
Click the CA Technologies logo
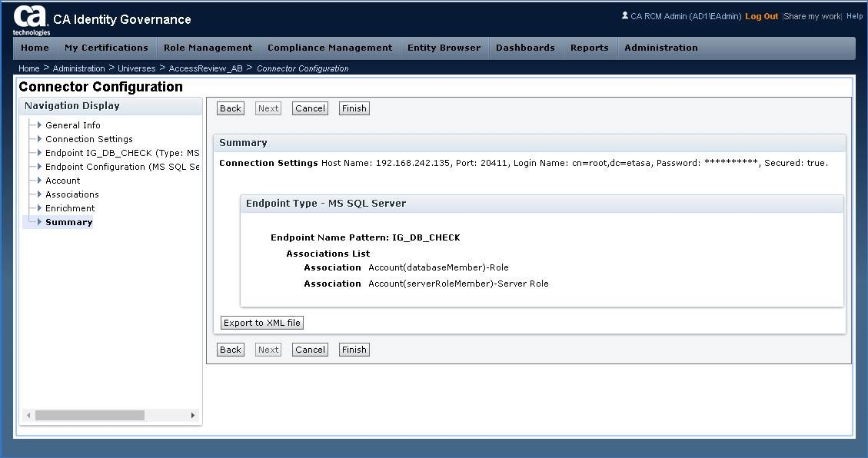coord(32,21)
